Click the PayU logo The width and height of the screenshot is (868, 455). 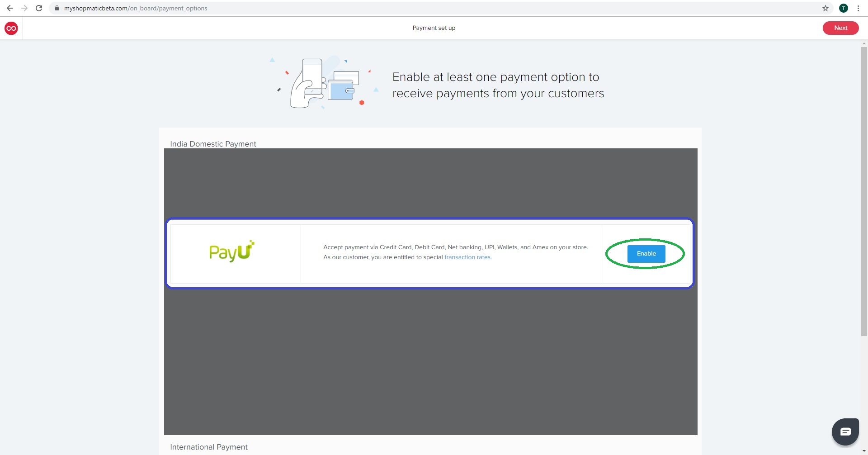pos(232,251)
